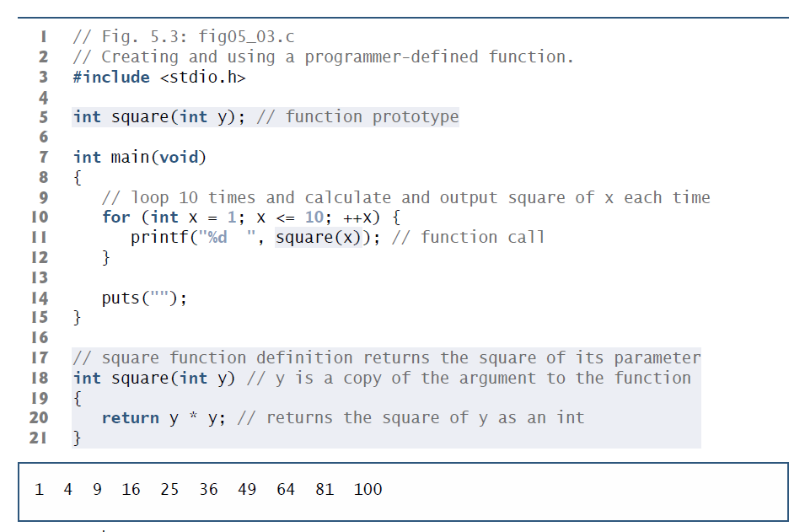Click the puts statement on line 14
Image resolution: width=805 pixels, height=532 pixels.
point(144,298)
